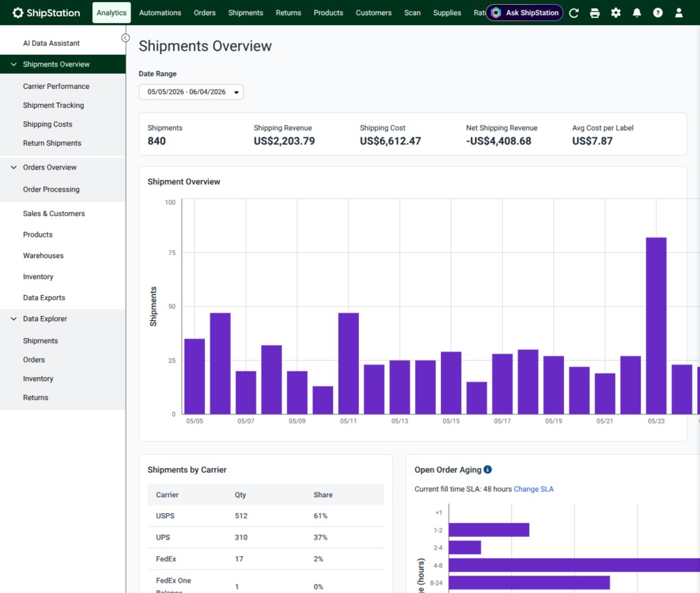Image resolution: width=700 pixels, height=593 pixels.
Task: Click the 05/23 tallest chart bar
Action: (x=656, y=326)
